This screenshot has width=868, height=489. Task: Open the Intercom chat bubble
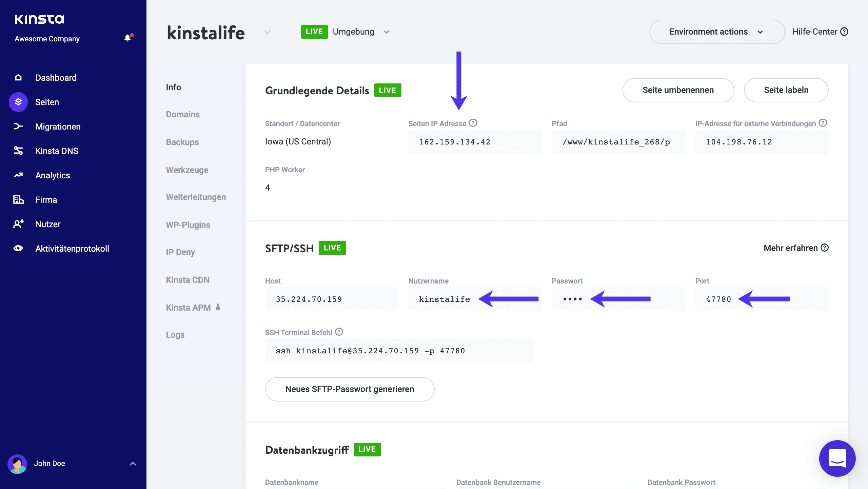(837, 458)
